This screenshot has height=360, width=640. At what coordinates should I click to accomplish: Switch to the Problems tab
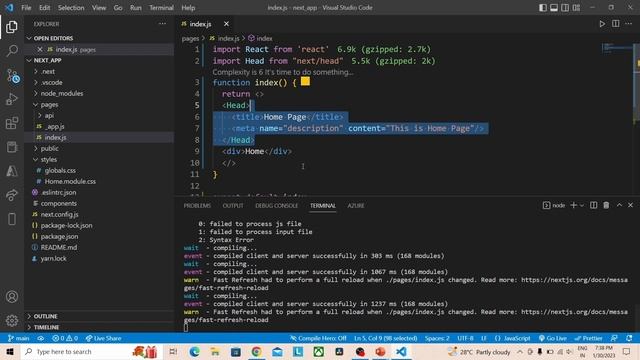197,206
